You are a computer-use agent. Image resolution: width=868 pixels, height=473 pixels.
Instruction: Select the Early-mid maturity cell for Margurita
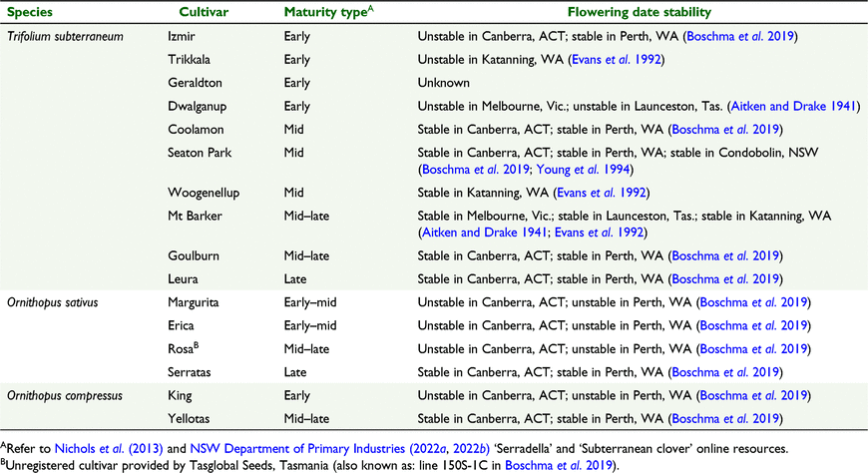(x=310, y=302)
